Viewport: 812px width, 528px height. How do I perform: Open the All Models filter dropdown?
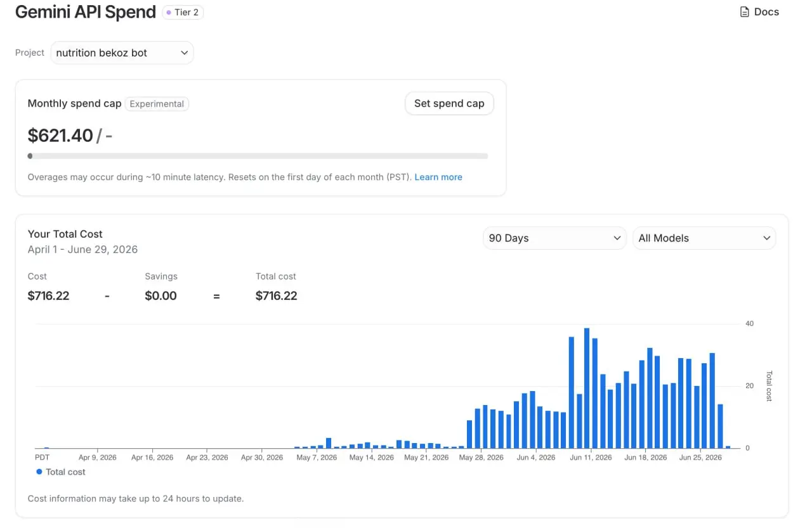click(704, 238)
